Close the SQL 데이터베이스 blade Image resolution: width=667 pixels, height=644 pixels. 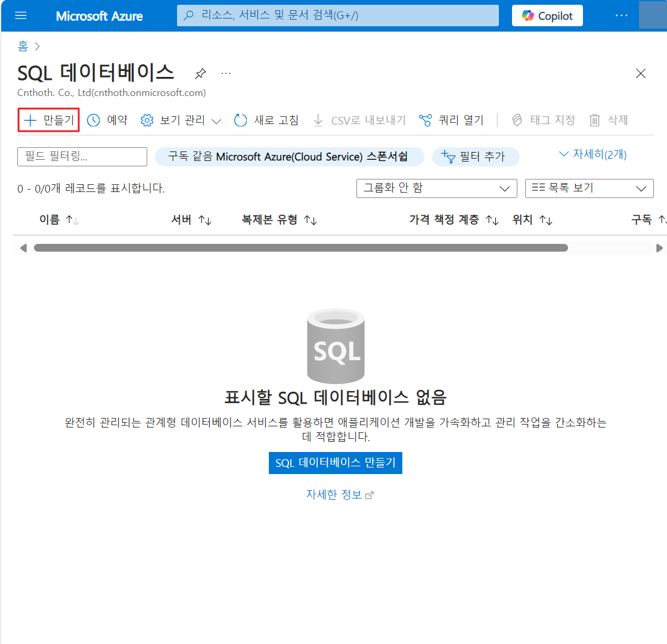(x=641, y=73)
